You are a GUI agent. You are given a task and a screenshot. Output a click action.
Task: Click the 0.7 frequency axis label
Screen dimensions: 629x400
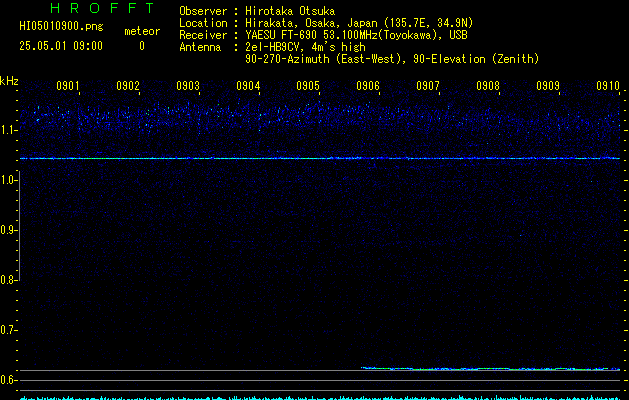pos(8,330)
